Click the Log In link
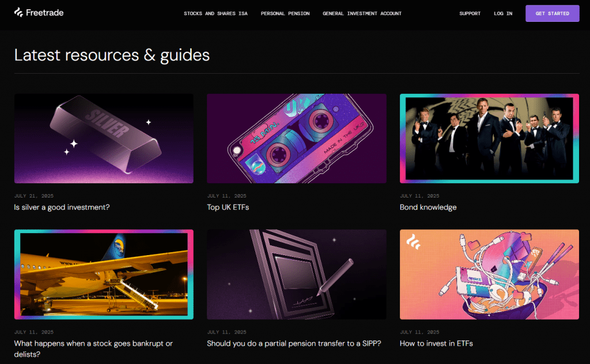The width and height of the screenshot is (590, 364). coord(503,14)
